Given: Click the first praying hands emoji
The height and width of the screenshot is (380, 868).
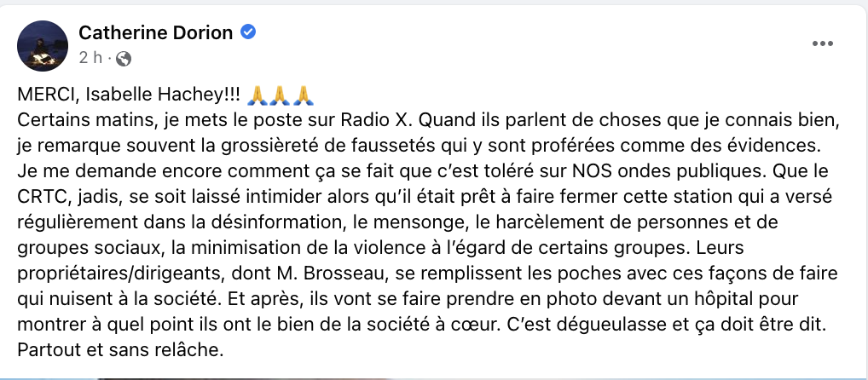Looking at the screenshot, I should pyautogui.click(x=257, y=95).
